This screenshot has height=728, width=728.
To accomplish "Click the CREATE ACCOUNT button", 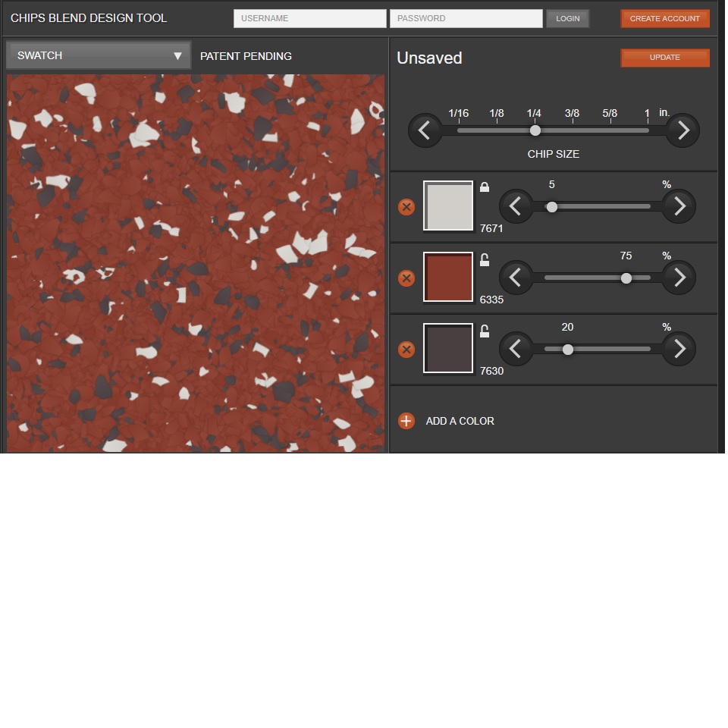I will 665,18.
